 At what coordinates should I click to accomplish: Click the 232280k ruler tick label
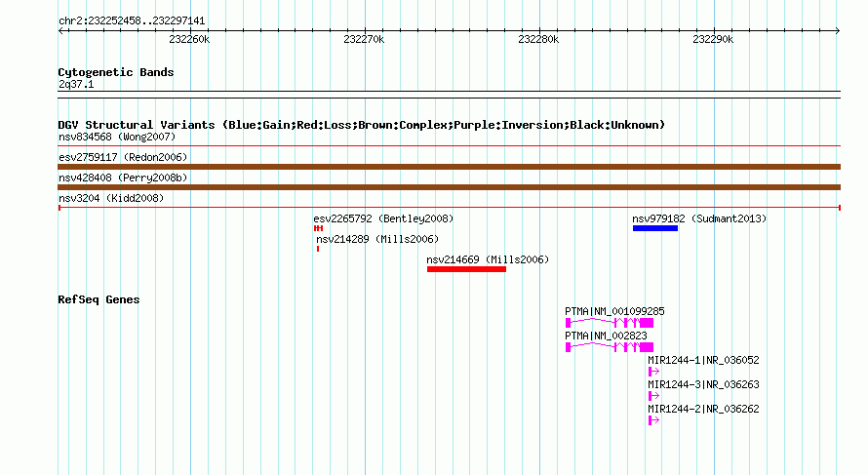tap(538, 39)
